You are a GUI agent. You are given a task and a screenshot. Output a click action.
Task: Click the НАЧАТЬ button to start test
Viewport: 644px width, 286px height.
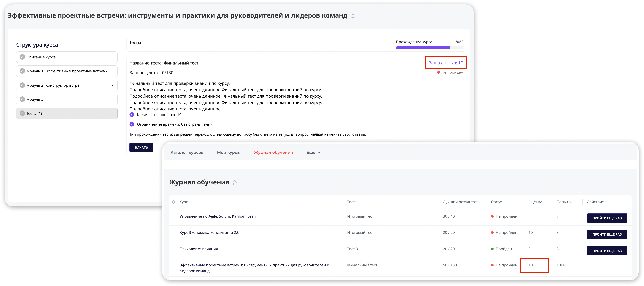[x=141, y=147]
